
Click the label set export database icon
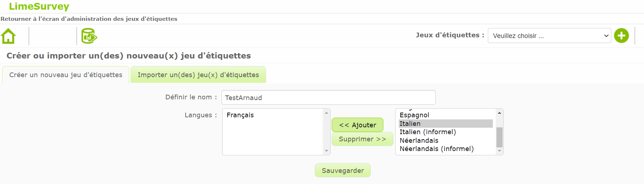click(x=89, y=36)
